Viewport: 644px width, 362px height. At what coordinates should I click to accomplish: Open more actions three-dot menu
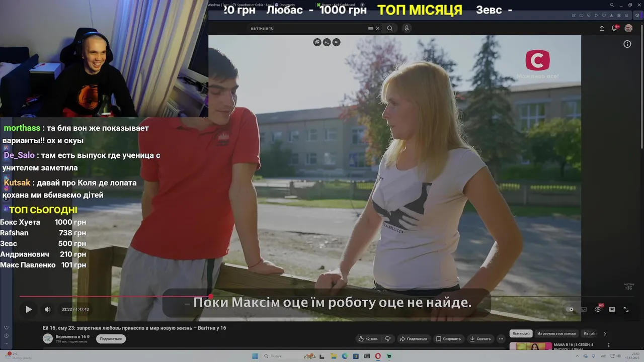501,339
